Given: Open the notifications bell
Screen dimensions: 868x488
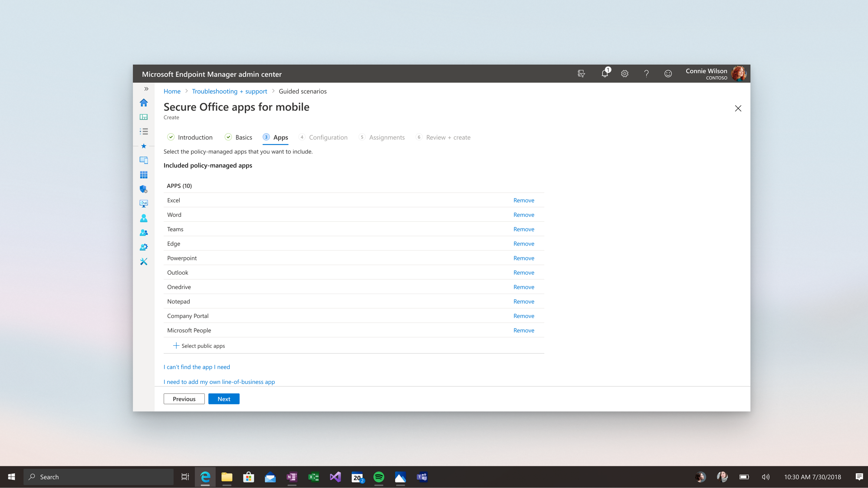Looking at the screenshot, I should (605, 73).
